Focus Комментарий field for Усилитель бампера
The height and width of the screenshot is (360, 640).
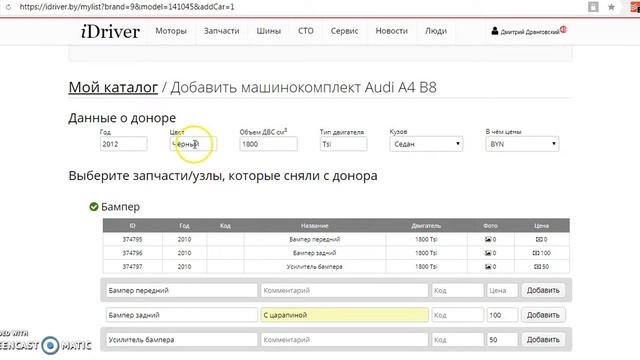(x=344, y=340)
